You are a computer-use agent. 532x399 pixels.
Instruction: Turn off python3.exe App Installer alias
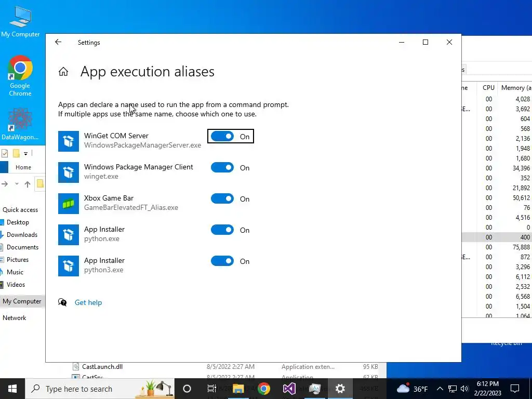(x=222, y=261)
